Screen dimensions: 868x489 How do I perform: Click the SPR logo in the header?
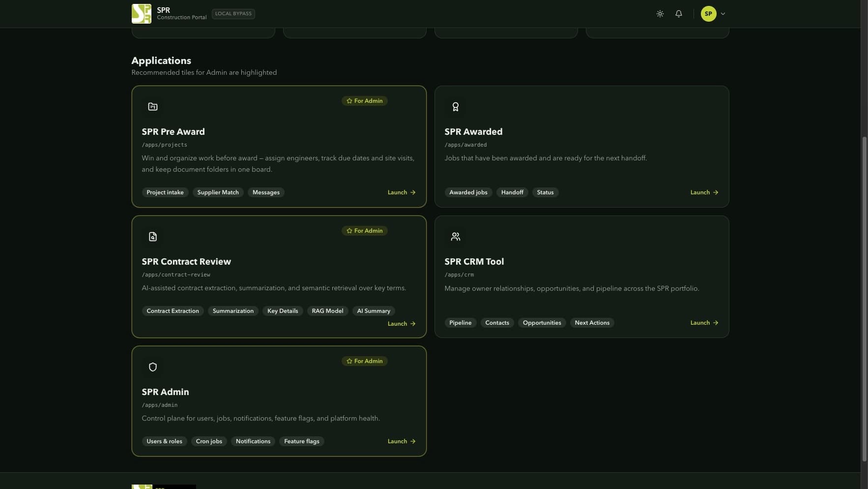coord(142,14)
